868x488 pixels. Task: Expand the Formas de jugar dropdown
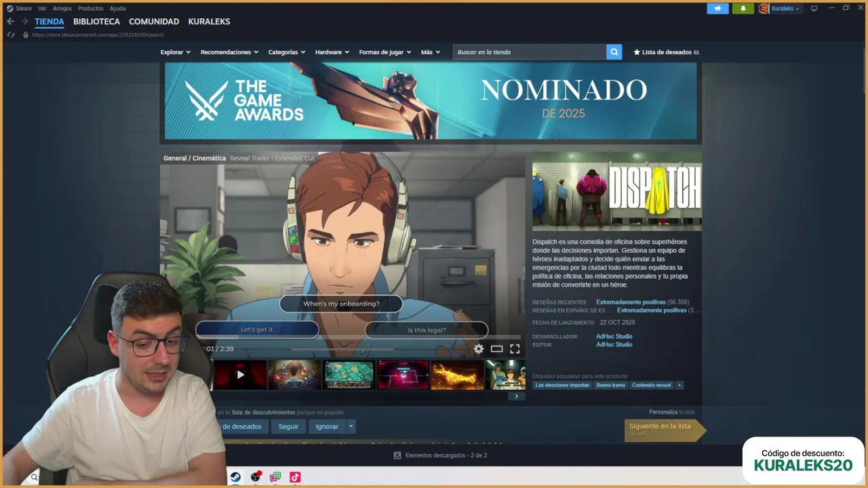coord(385,52)
